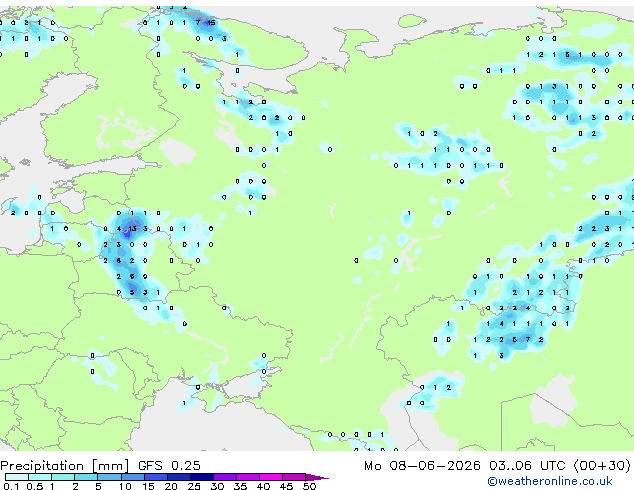Click the legend color box between 20 and 25
This screenshot has height=490, width=634.
179,477
